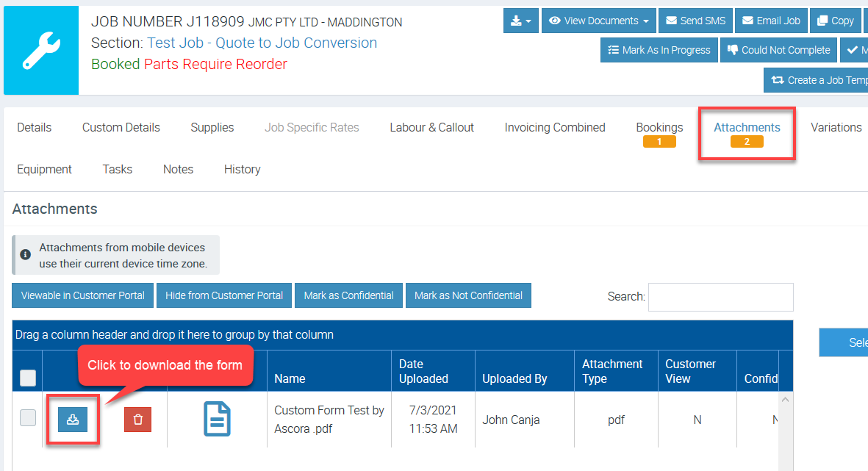Click Could Not Complete thumbs-down button
The height and width of the screenshot is (471, 868).
tap(778, 50)
